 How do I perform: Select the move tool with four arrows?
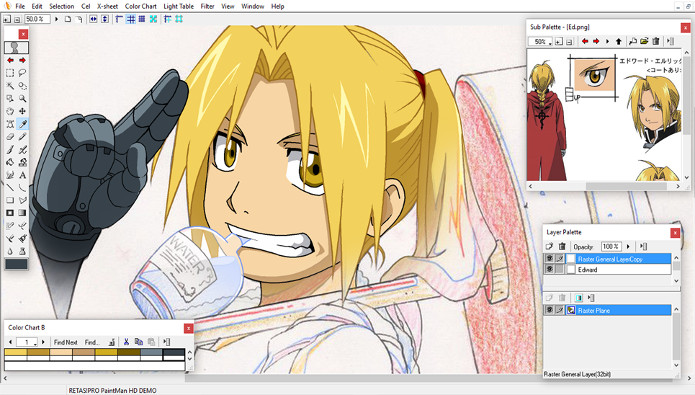coord(22,111)
